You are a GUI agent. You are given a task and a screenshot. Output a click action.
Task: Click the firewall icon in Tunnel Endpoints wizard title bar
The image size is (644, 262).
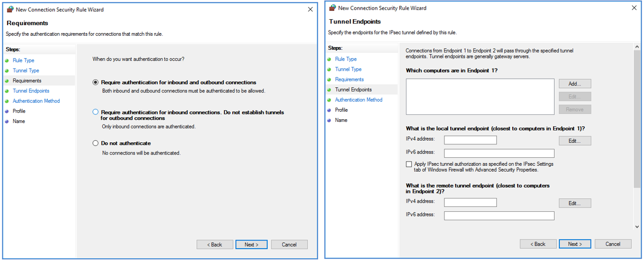(332, 8)
